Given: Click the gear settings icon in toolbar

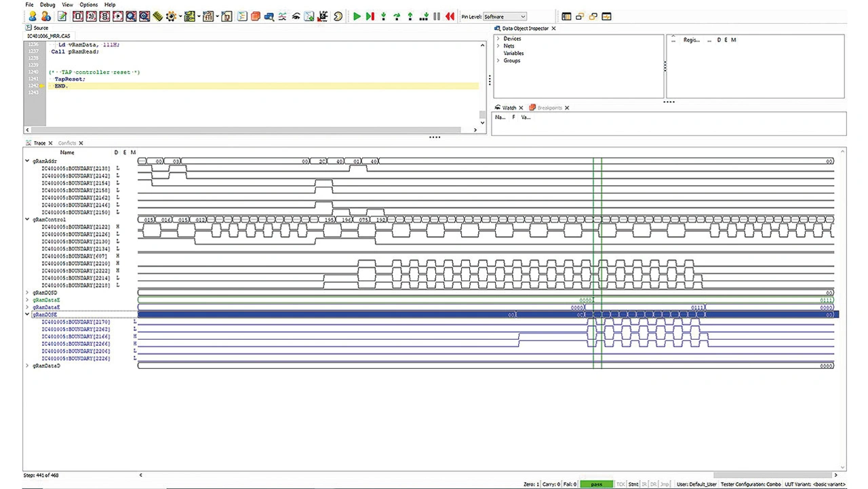Looking at the screenshot, I should [171, 16].
